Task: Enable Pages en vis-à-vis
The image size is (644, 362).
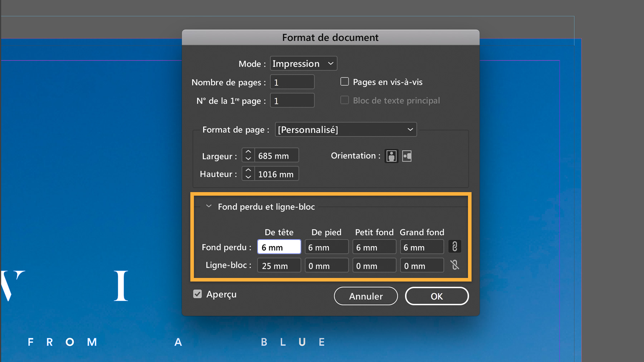Action: [x=344, y=82]
